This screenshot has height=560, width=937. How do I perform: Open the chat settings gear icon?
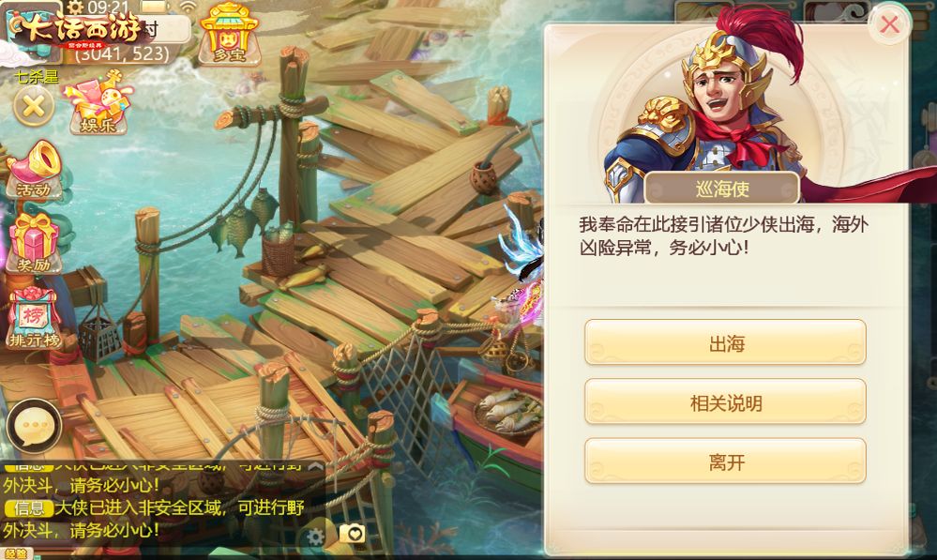315,537
